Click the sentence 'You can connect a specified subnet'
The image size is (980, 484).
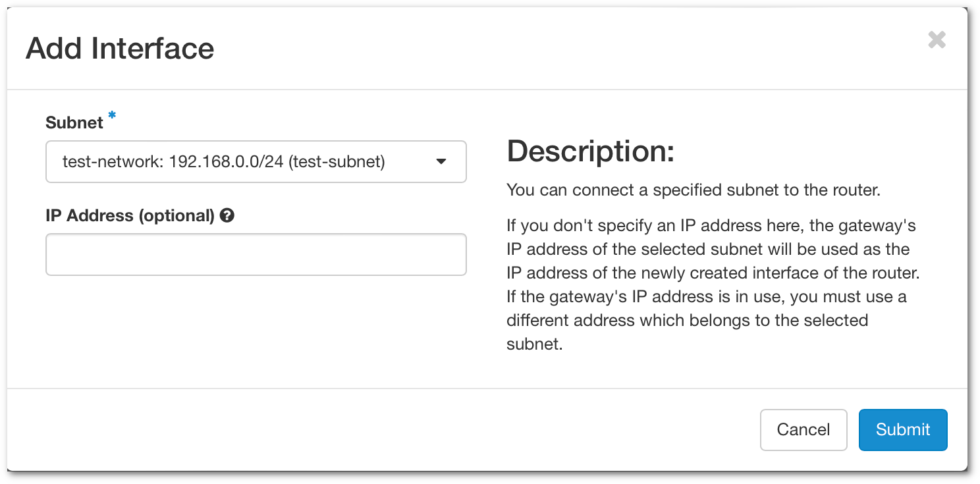coord(693,190)
